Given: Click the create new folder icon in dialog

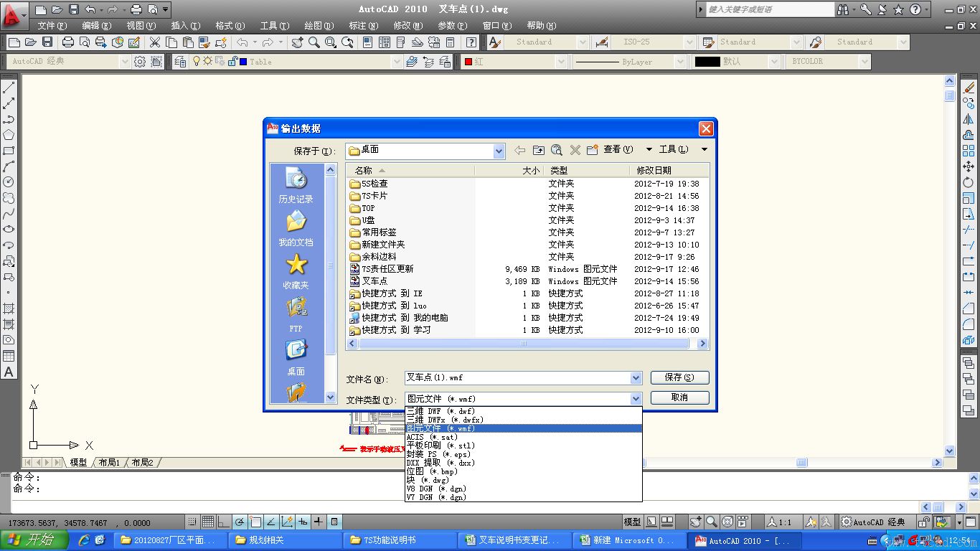Looking at the screenshot, I should (x=593, y=150).
